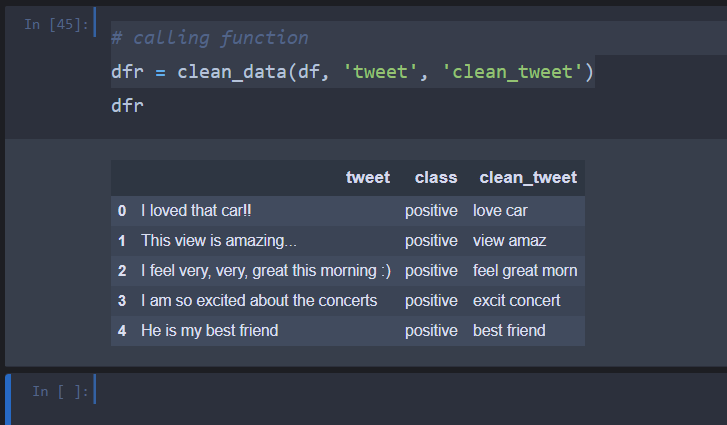This screenshot has height=425, width=727.
Task: Click 'I am so excited about the concerts'
Action: pos(259,301)
